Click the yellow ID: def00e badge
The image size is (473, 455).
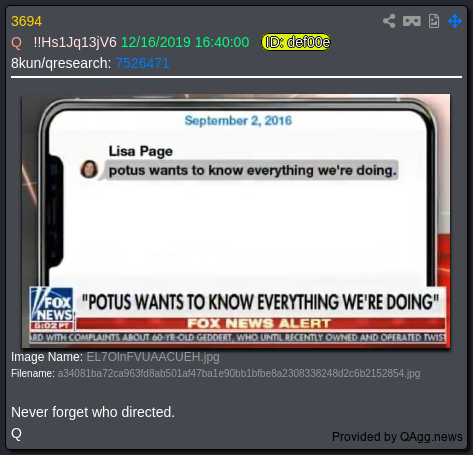296,42
